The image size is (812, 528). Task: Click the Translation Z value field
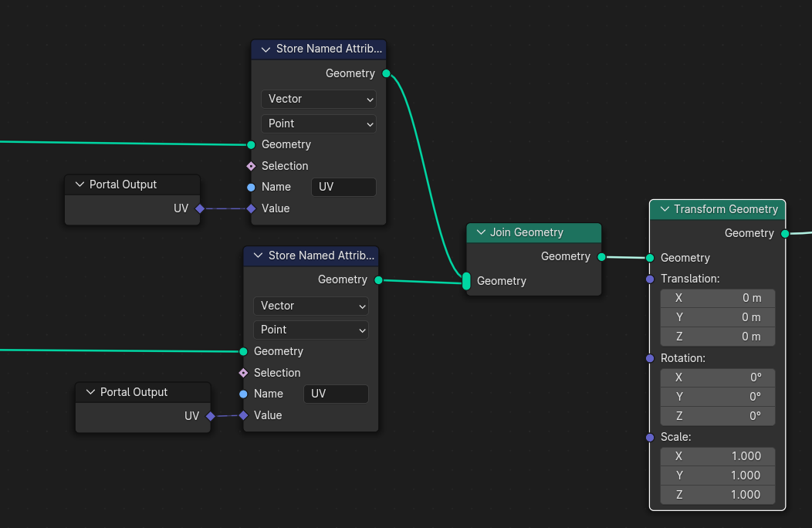point(718,337)
